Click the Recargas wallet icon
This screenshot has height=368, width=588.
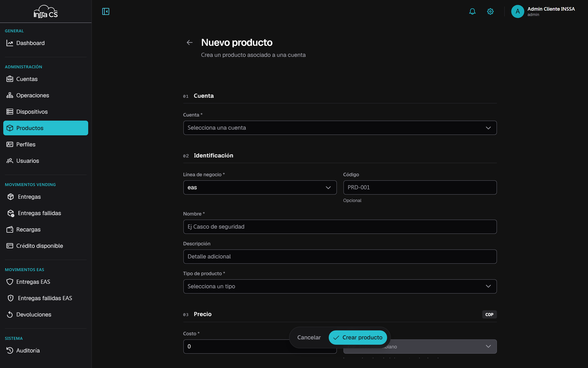[10, 230]
